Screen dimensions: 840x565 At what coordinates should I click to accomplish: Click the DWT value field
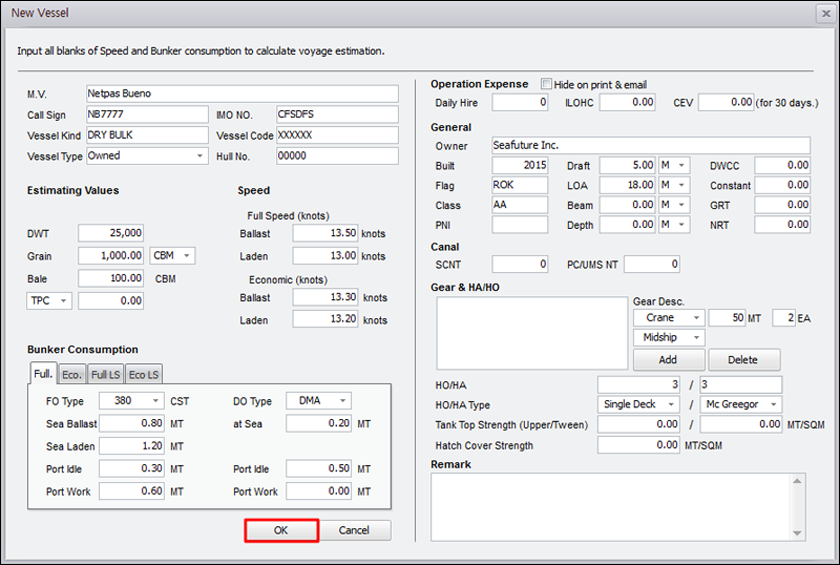pyautogui.click(x=111, y=233)
